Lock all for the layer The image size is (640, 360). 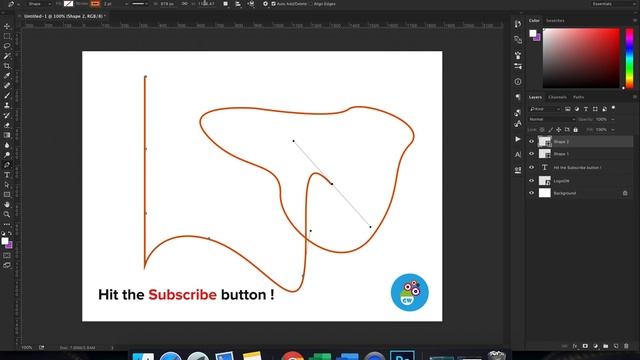576,130
